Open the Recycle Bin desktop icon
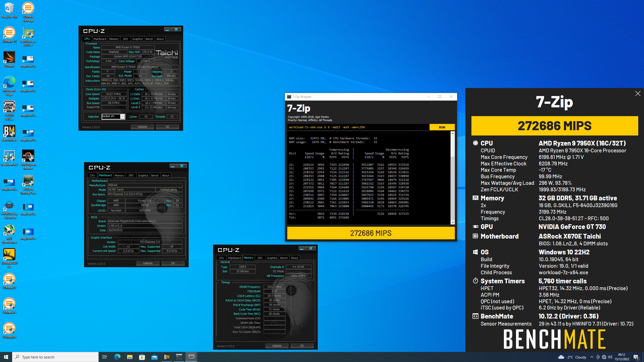Image resolution: width=644 pixels, height=362 pixels. click(9, 10)
